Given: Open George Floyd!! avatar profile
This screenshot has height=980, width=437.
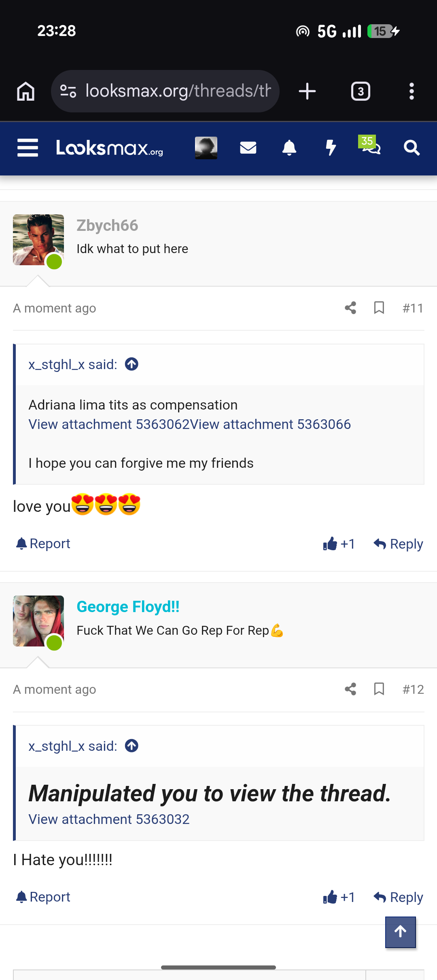Looking at the screenshot, I should (38, 621).
